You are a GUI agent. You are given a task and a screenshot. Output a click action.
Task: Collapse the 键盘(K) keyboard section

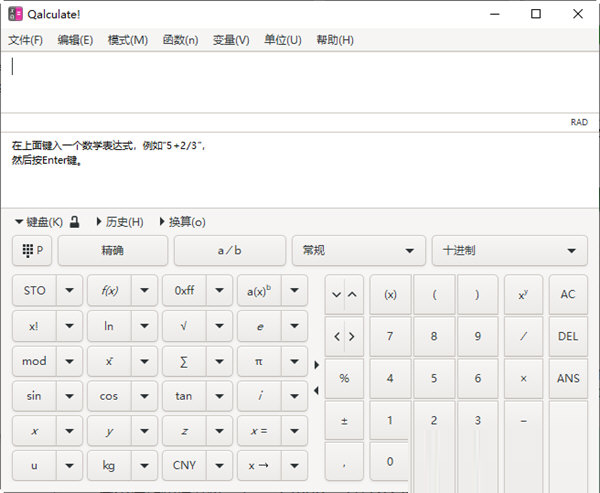tap(38, 222)
